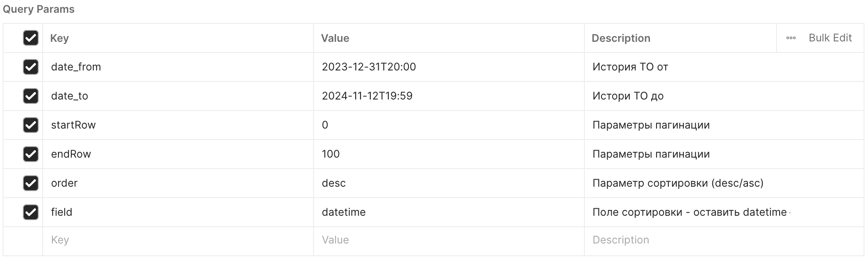This screenshot has width=868, height=258.
Task: Disable the startRow parameter checkbox
Action: click(31, 125)
